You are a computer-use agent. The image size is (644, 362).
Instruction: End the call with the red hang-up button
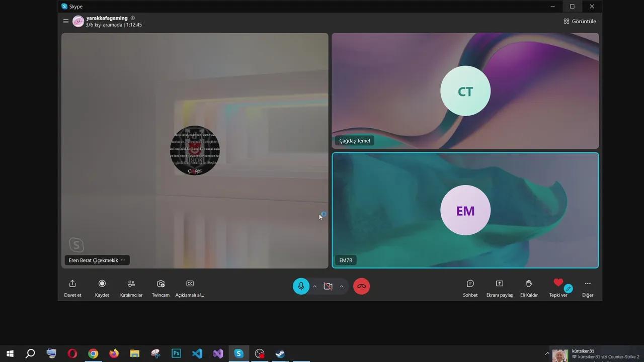point(361,286)
